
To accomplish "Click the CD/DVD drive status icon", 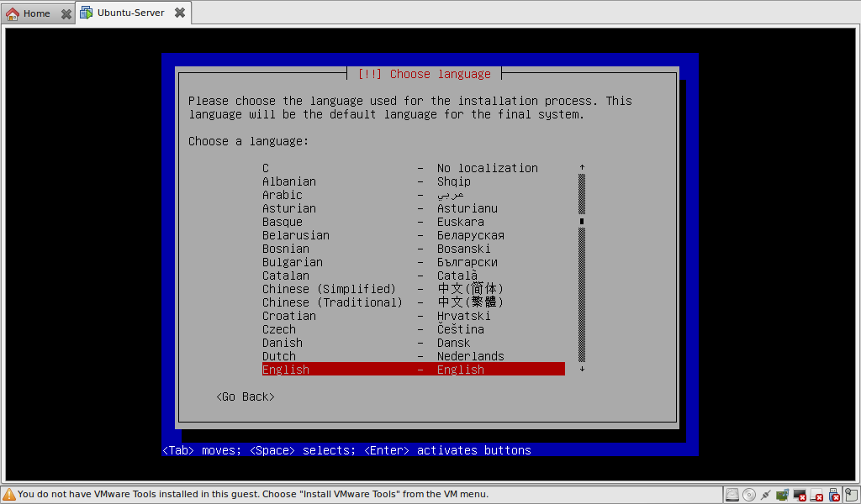I will pos(749,495).
